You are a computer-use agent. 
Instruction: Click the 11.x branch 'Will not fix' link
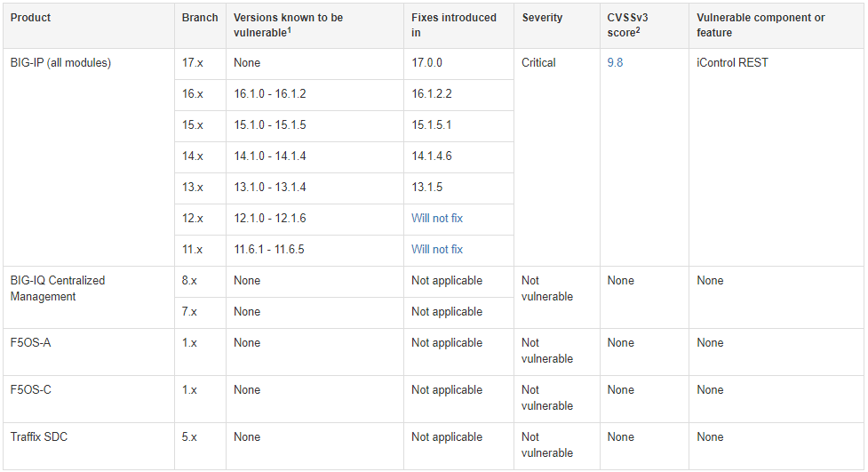(x=436, y=250)
